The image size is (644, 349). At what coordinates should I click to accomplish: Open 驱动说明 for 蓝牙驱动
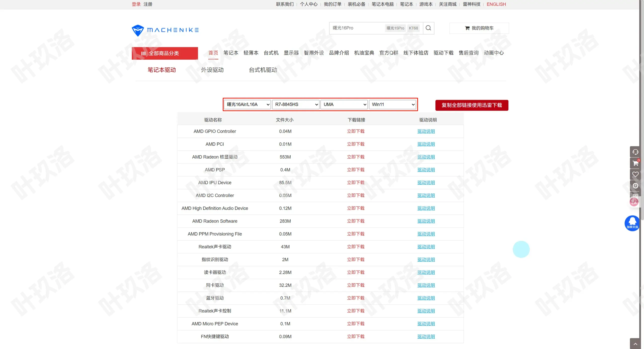(x=426, y=298)
